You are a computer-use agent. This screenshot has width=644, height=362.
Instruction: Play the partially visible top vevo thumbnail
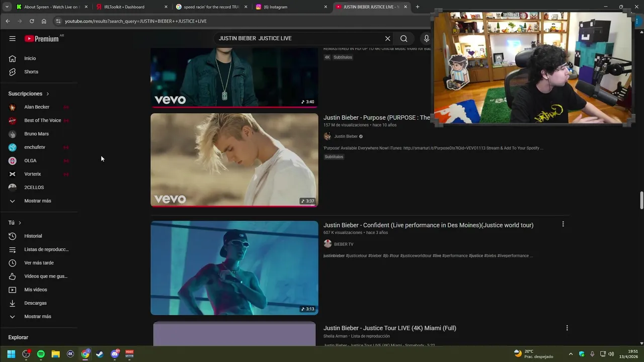(234, 78)
